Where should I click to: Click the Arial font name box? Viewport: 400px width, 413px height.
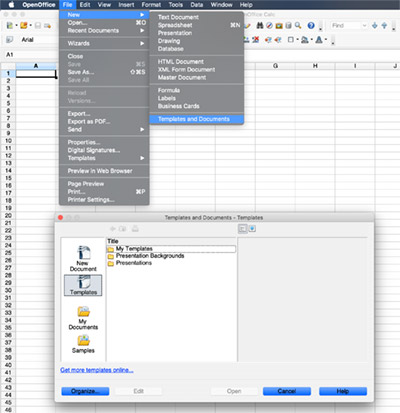pos(38,40)
